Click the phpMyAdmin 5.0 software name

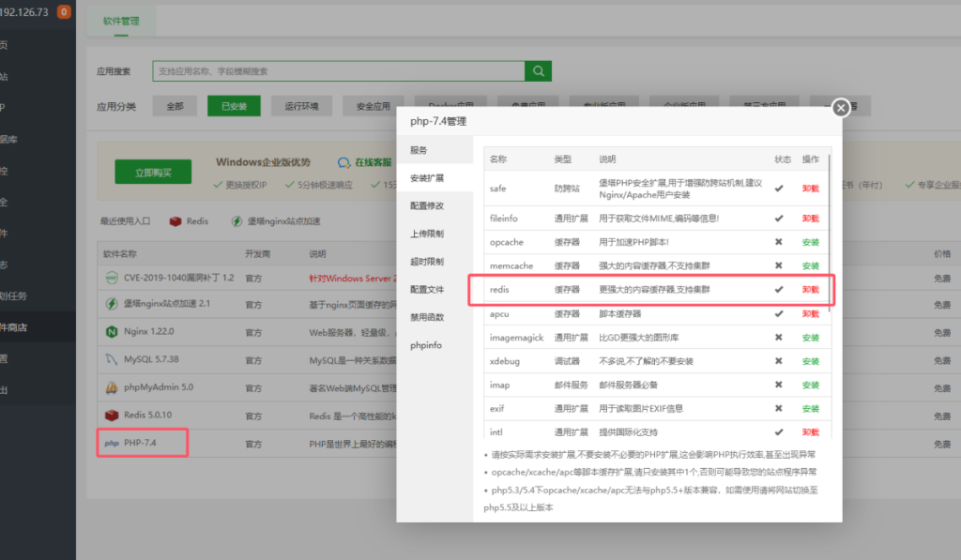[158, 387]
